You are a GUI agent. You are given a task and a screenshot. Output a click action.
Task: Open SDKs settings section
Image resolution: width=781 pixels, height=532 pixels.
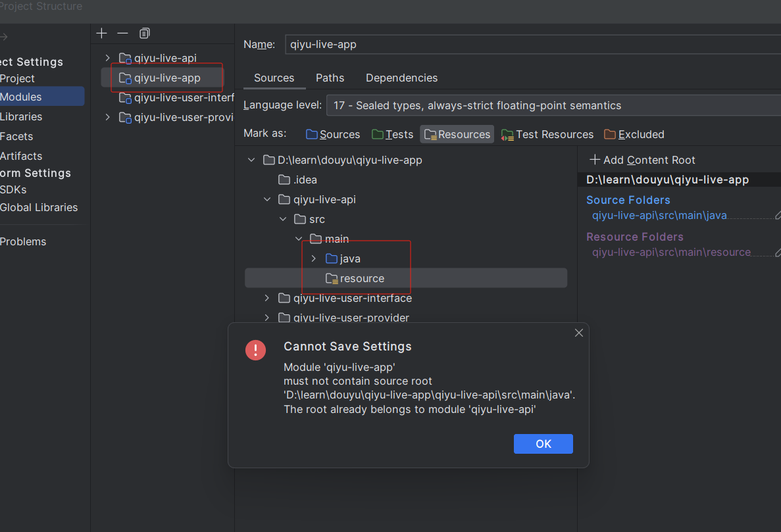(x=13, y=189)
